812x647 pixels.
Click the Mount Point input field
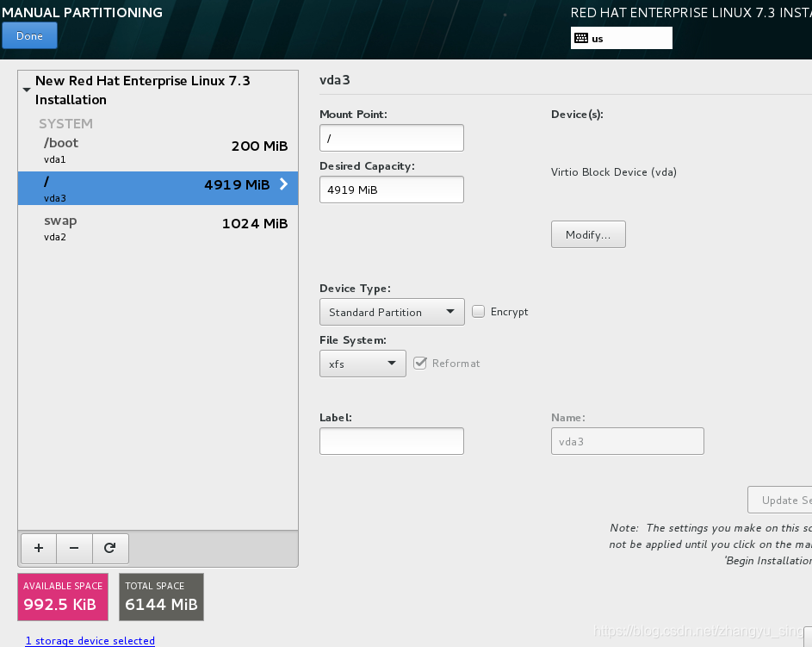(392, 138)
